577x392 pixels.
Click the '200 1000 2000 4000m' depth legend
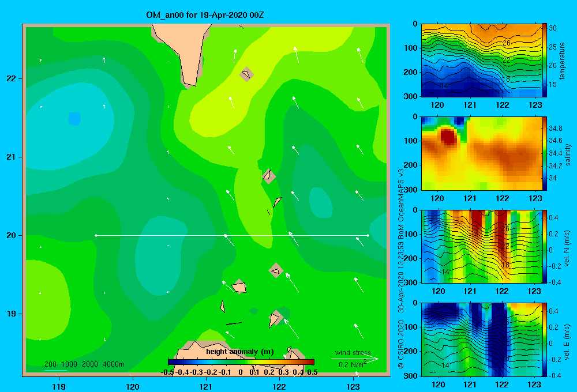84,364
